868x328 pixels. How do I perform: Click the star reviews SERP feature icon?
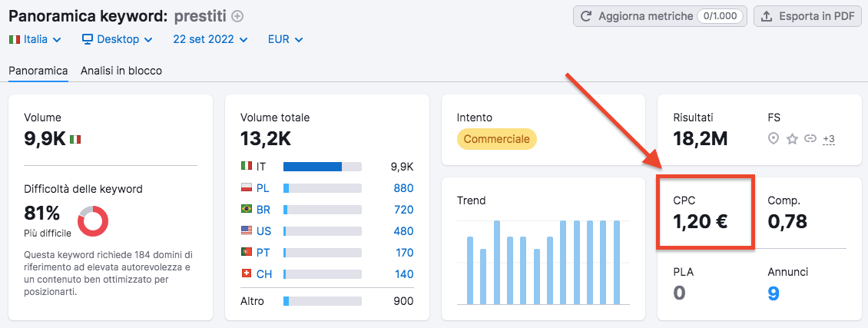click(792, 139)
